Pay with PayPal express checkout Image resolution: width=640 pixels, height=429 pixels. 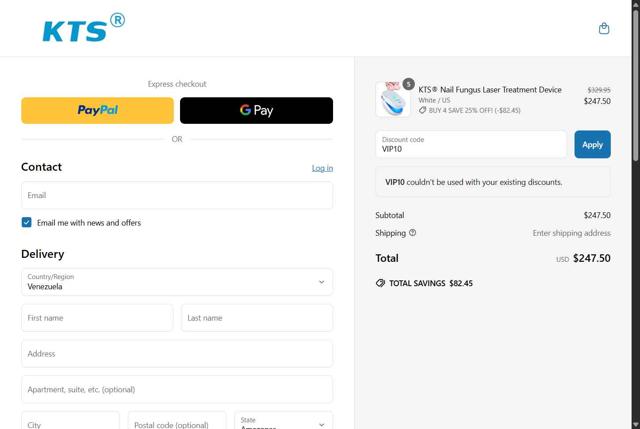[x=98, y=110]
